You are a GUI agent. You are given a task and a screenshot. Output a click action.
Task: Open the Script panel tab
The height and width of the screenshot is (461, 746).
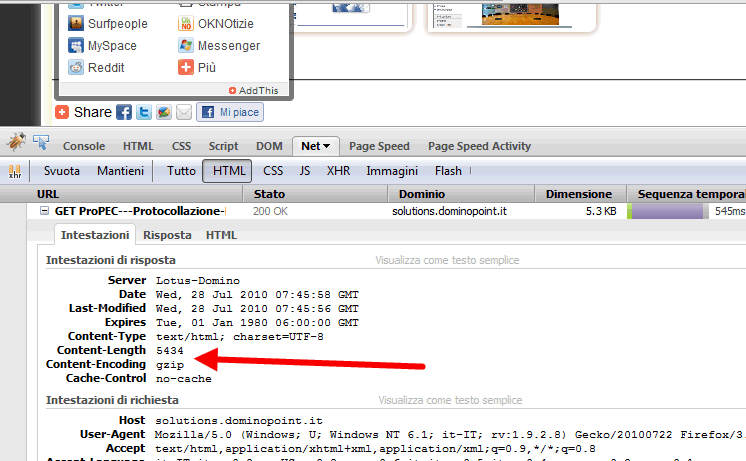[x=223, y=146]
